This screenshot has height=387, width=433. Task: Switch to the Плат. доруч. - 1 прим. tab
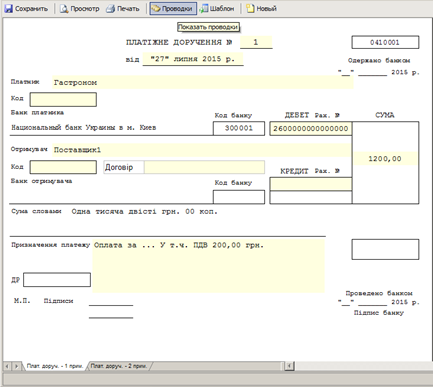(55, 366)
